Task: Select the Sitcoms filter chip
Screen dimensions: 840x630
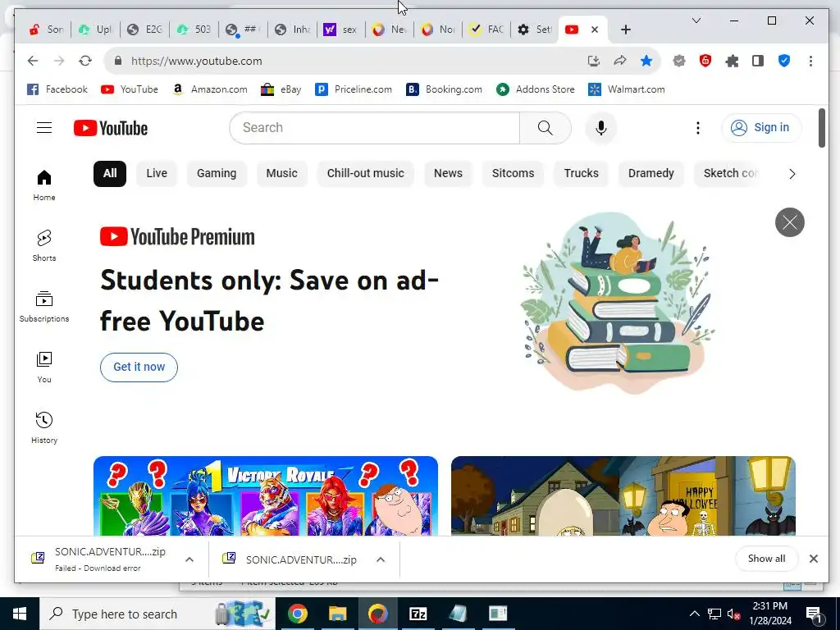Action: 513,174
